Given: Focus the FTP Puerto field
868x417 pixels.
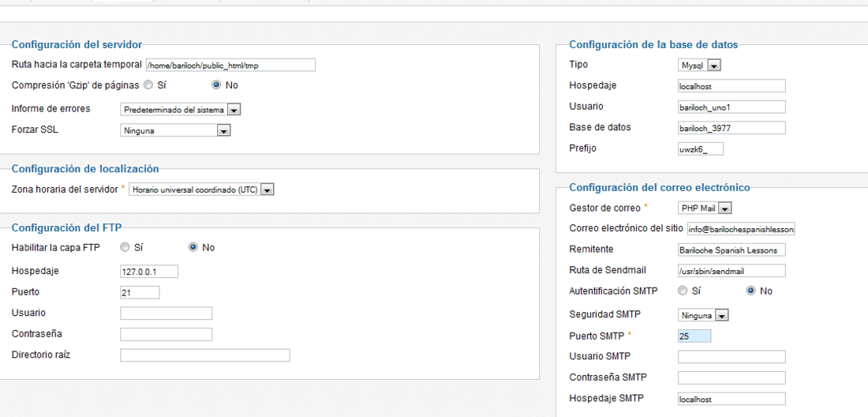Looking at the screenshot, I should click(140, 292).
